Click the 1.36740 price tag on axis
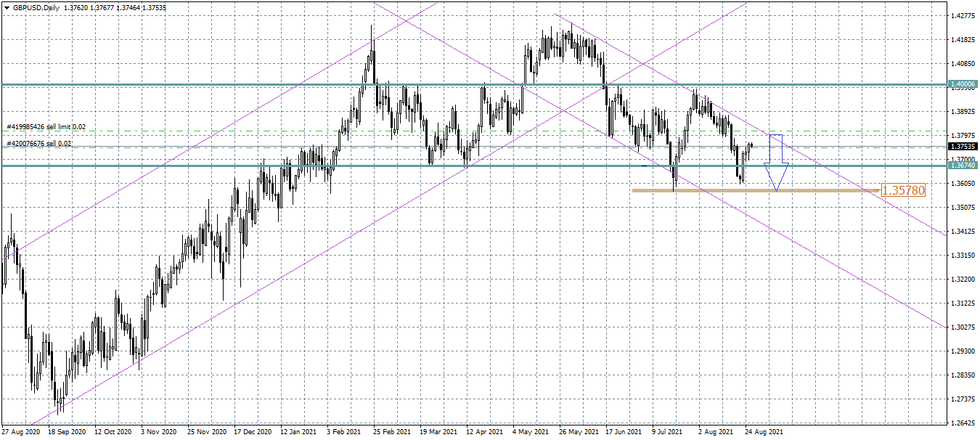Screen dimensions: 980x440 point(963,166)
